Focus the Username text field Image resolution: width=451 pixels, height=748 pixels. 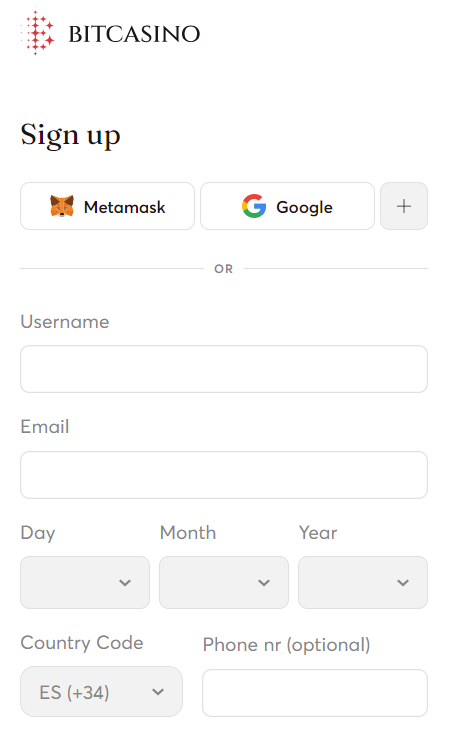[x=224, y=369]
